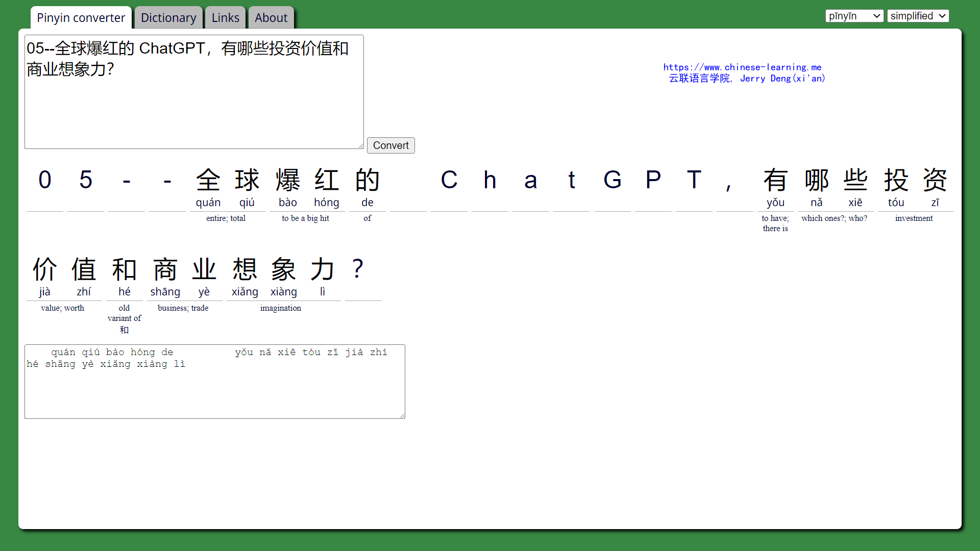Click the character 有 in results

[775, 180]
